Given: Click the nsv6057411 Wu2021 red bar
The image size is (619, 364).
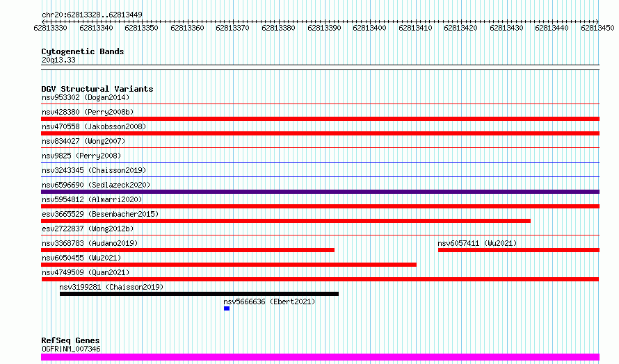Looking at the screenshot, I should [519, 250].
